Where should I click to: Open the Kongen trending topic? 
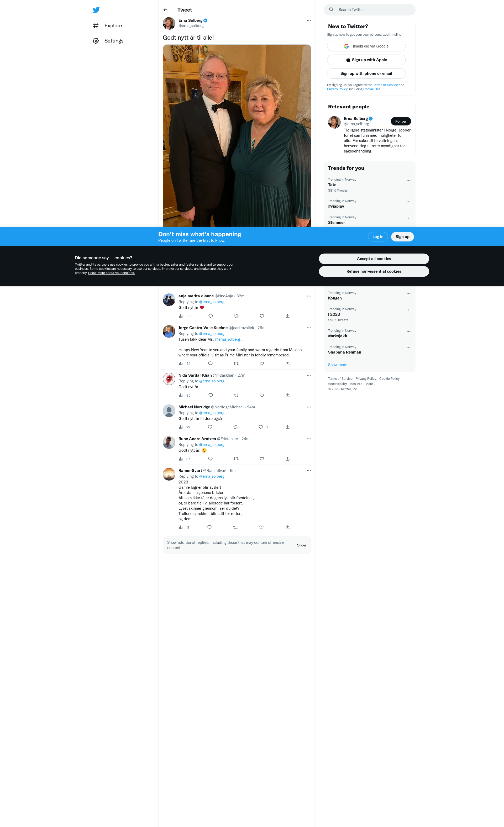pyautogui.click(x=369, y=295)
